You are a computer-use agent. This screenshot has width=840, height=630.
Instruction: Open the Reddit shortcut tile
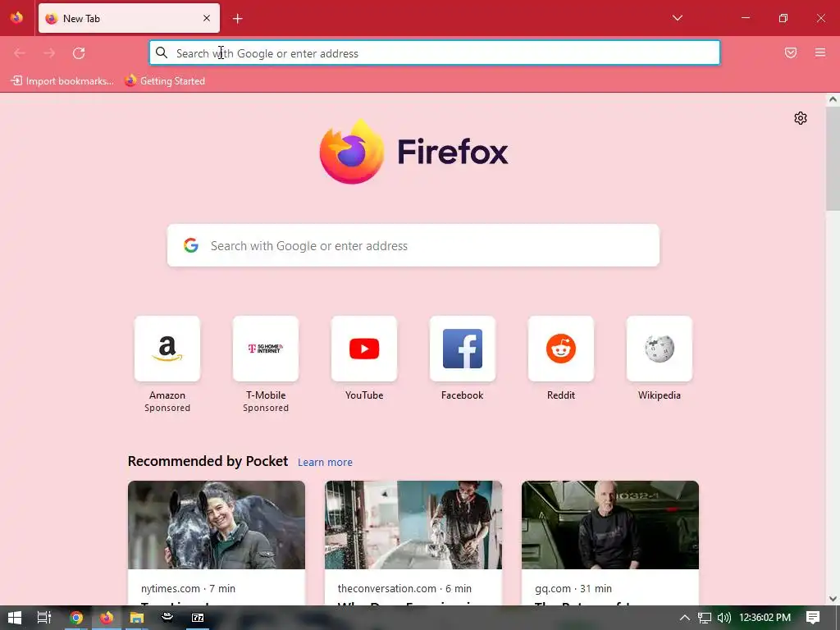[561, 349]
